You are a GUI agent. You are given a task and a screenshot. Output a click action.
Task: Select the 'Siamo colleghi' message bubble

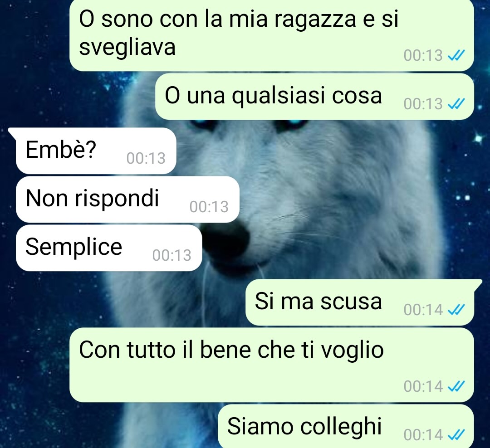pos(346,426)
